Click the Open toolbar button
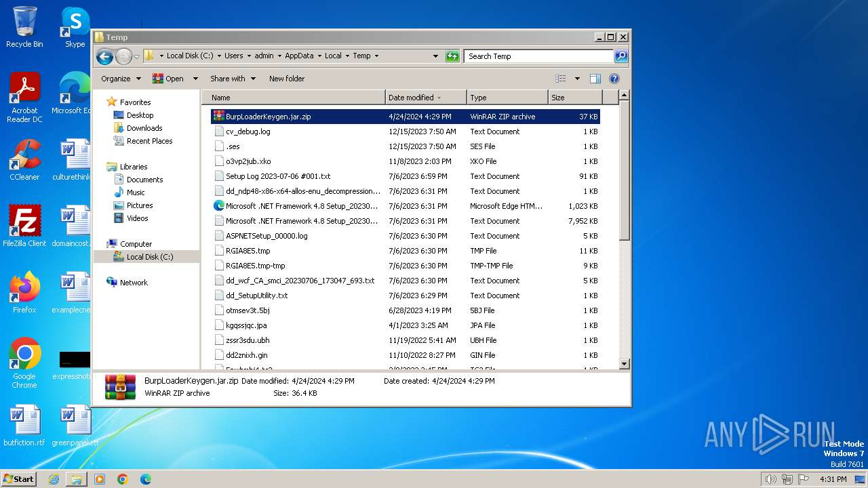This screenshot has height=488, width=868. coord(168,79)
